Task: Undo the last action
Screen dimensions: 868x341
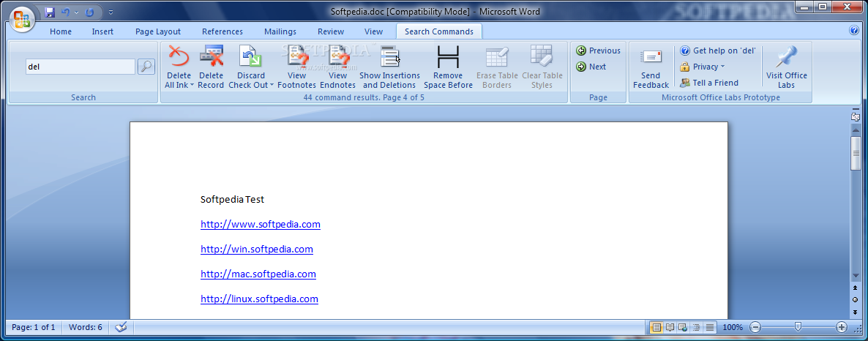Action: tap(66, 12)
